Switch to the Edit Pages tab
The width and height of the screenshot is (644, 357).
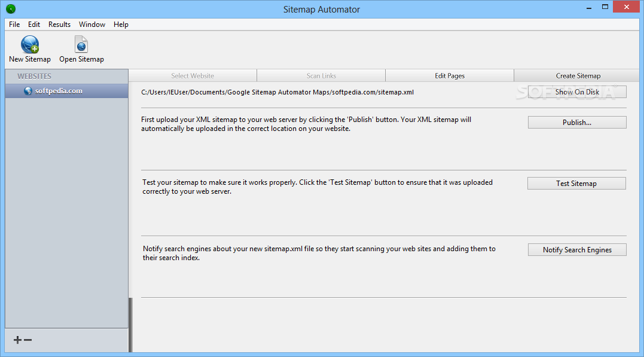tap(450, 75)
